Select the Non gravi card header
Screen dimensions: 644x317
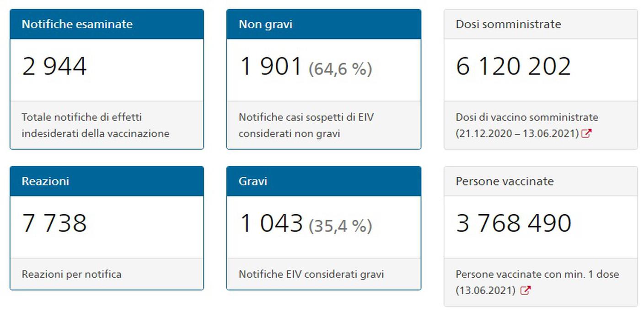[x=323, y=24]
